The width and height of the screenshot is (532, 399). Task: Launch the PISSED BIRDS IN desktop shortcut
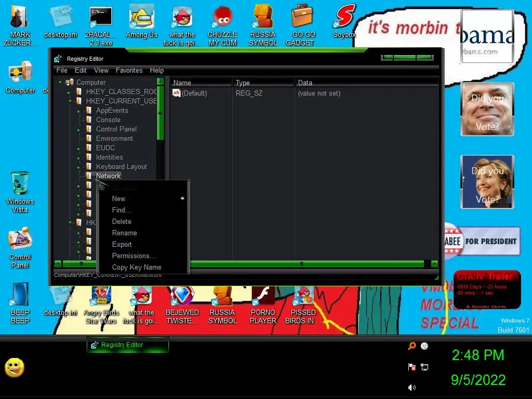(x=303, y=304)
